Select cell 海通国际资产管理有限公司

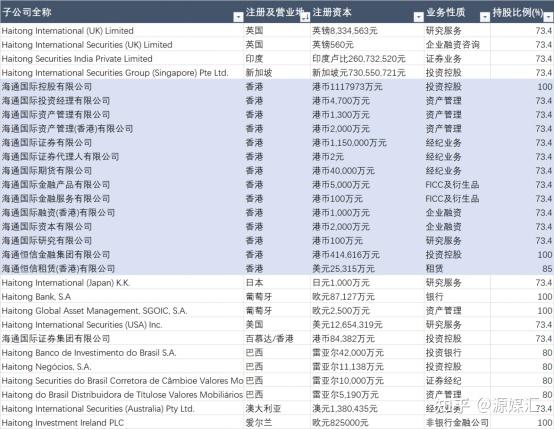pos(122,115)
